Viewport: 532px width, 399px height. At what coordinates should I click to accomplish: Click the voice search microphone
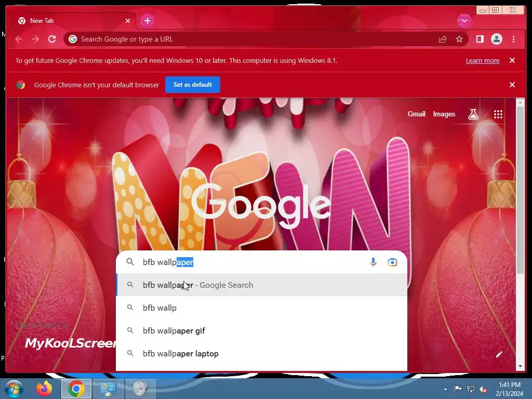pyautogui.click(x=373, y=262)
